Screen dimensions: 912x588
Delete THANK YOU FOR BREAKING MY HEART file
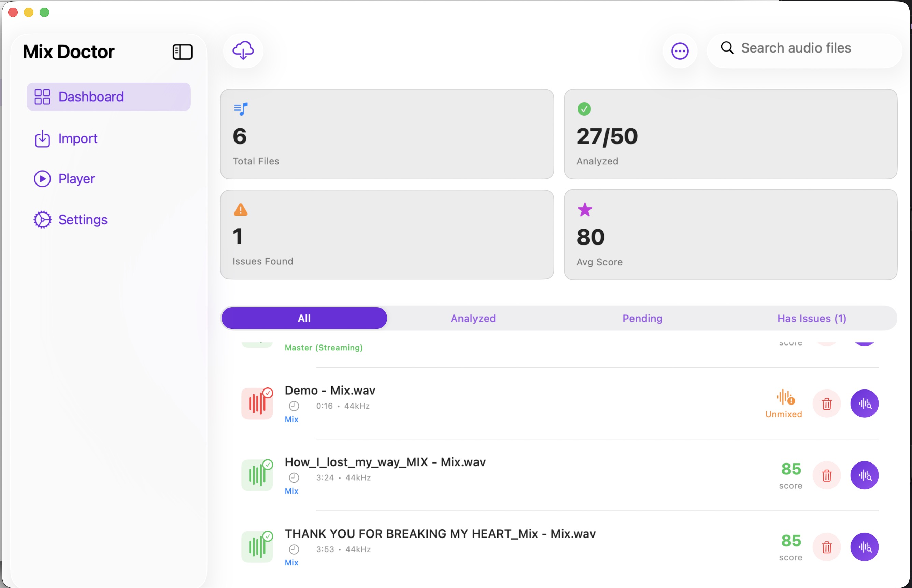(x=827, y=547)
